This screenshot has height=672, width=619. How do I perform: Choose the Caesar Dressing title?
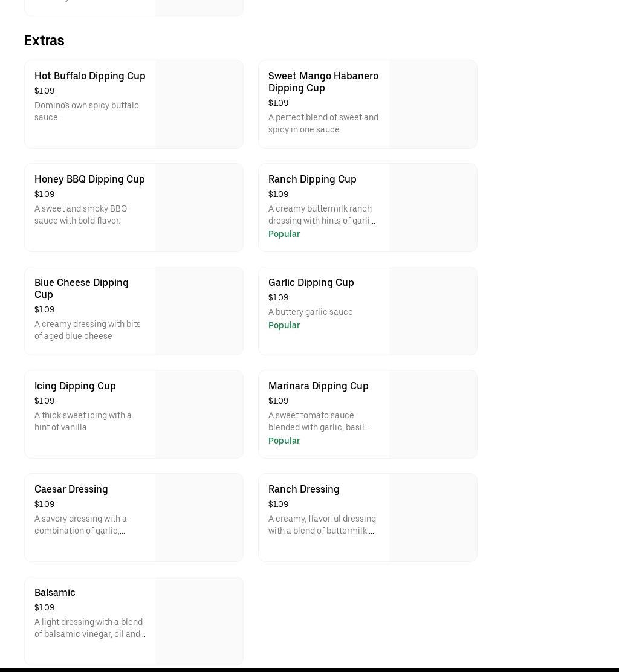[71, 489]
